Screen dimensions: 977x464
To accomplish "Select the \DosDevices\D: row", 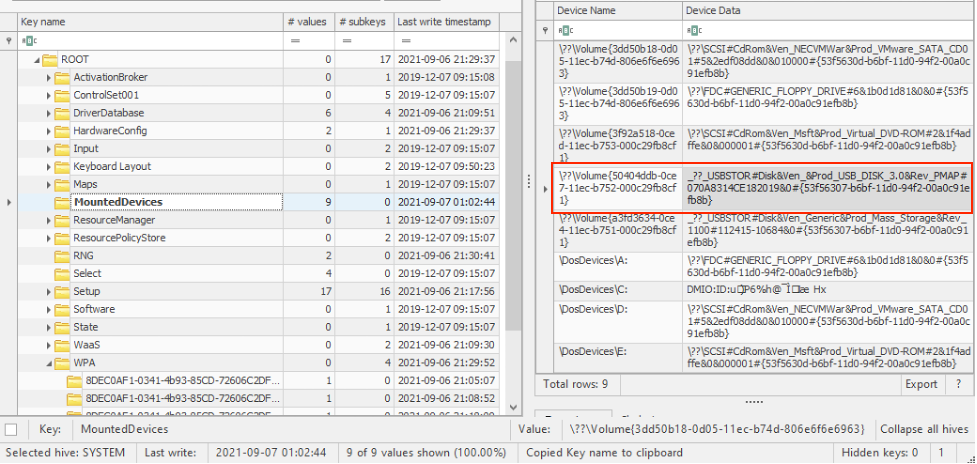I will 762,321.
